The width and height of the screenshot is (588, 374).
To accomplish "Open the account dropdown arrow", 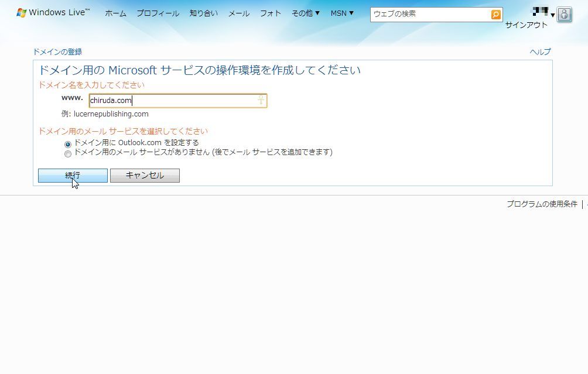I will (x=552, y=15).
